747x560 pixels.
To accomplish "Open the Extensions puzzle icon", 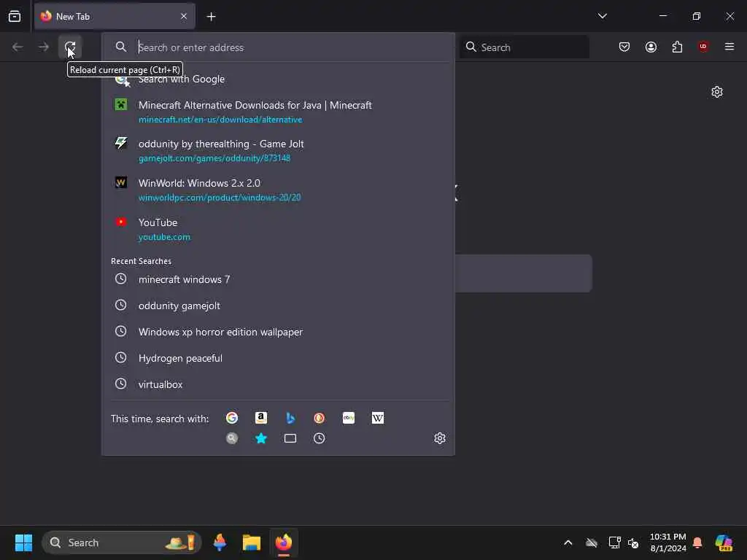I will click(x=677, y=47).
